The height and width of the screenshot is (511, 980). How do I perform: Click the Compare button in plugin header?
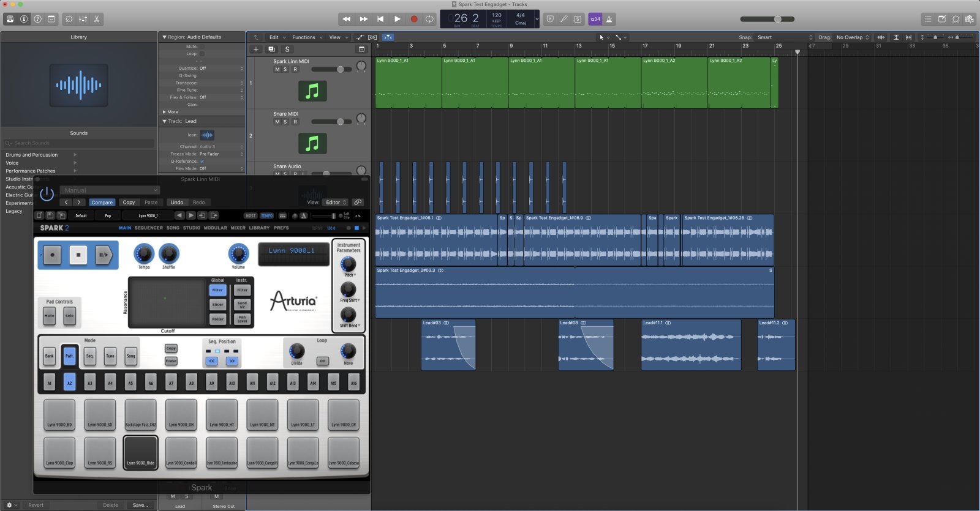click(x=102, y=203)
